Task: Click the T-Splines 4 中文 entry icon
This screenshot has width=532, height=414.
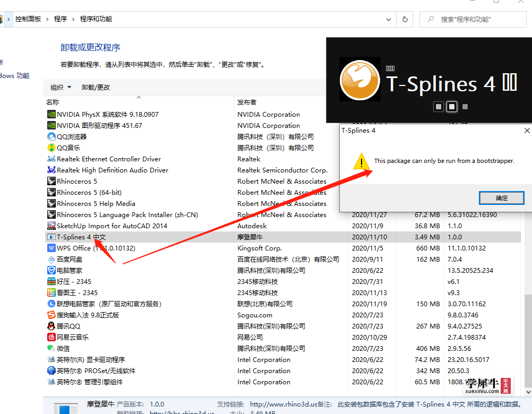Action: click(x=51, y=237)
